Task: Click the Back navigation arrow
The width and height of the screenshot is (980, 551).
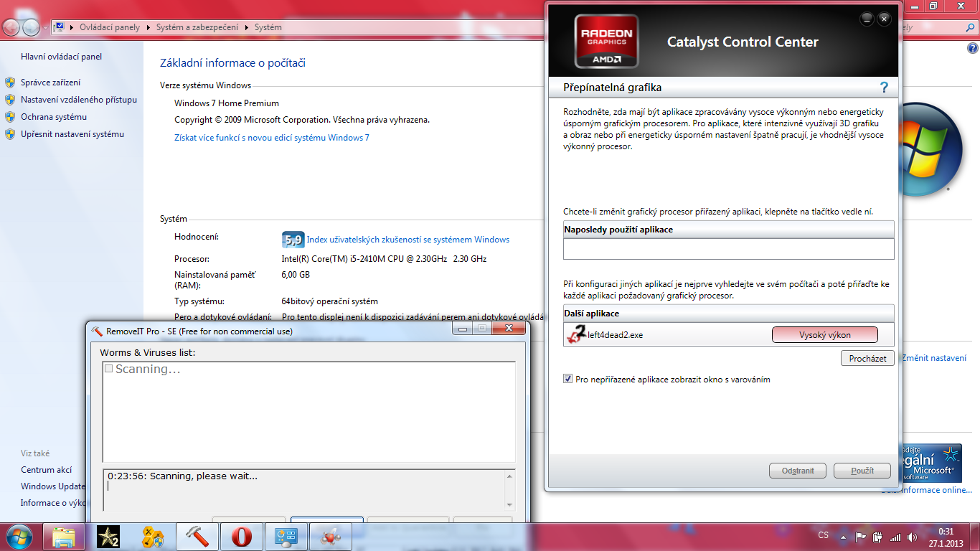Action: coord(11,28)
